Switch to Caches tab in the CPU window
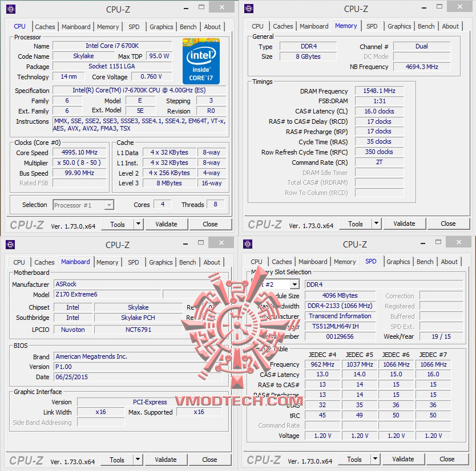The height and width of the screenshot is (471, 476). [45, 27]
